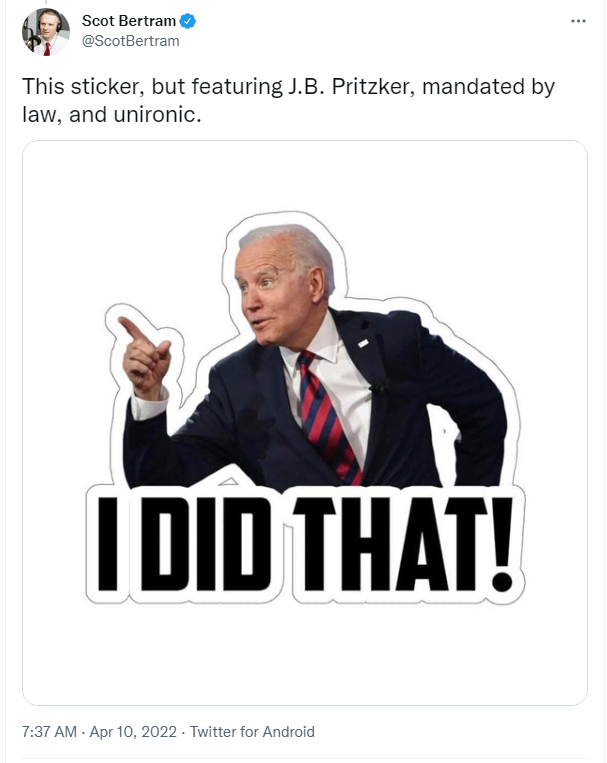This screenshot has width=607, height=763.
Task: Click the lapel pin on the suit jacket
Action: 364,344
